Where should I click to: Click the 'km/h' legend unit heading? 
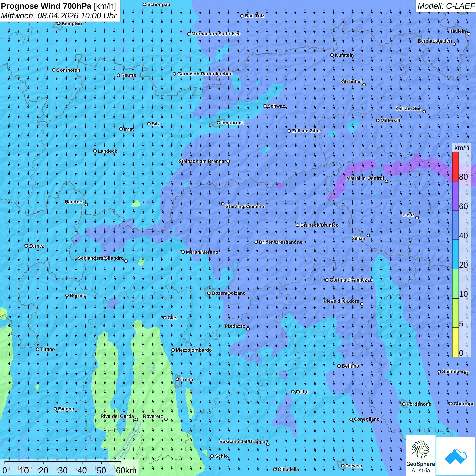coord(461,148)
